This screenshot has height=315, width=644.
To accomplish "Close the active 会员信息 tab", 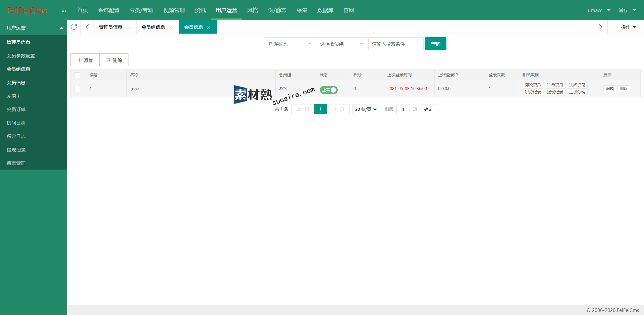I will [x=209, y=28].
